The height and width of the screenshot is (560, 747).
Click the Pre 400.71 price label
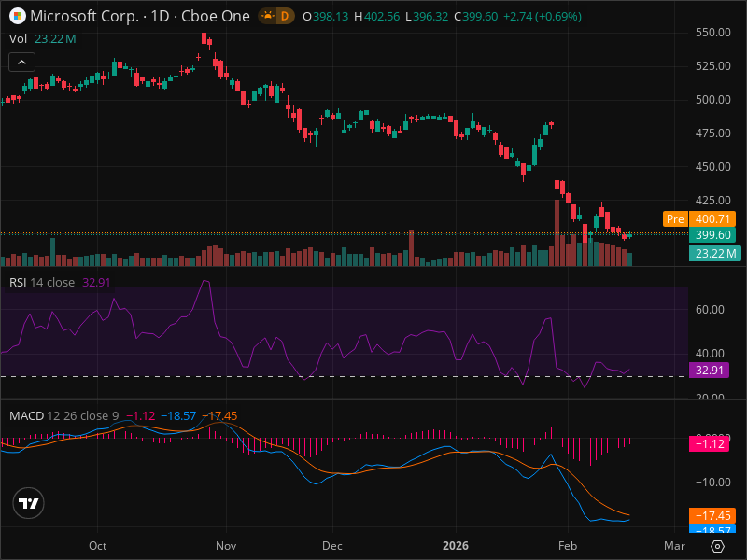tap(699, 219)
